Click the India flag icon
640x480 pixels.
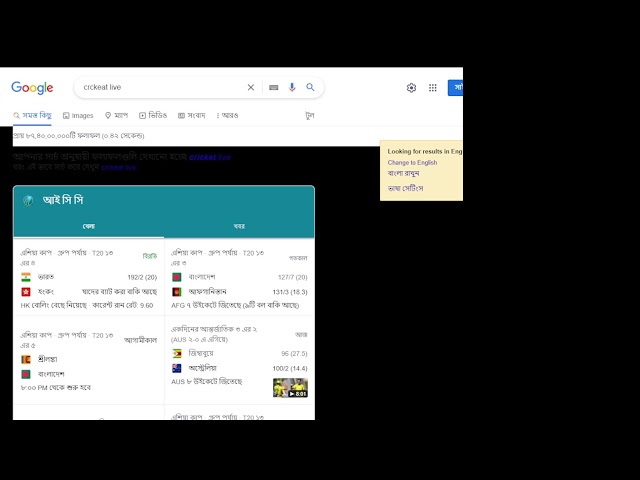[26, 277]
